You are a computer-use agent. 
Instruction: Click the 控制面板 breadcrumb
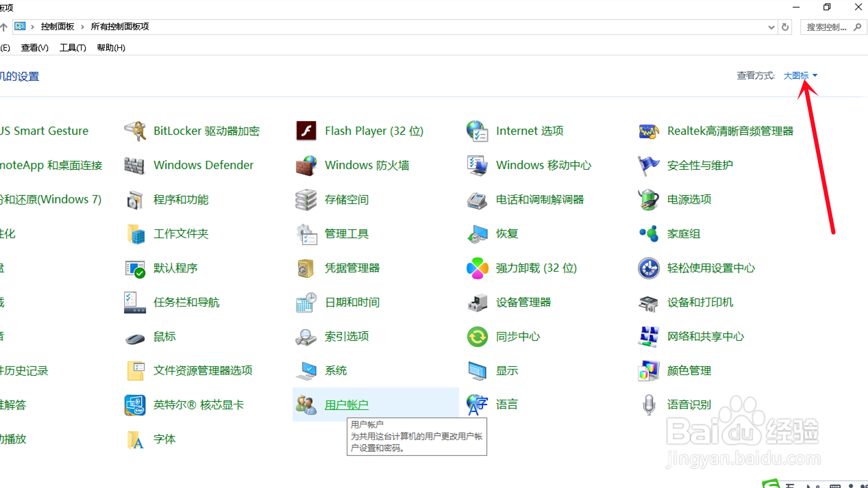(58, 27)
